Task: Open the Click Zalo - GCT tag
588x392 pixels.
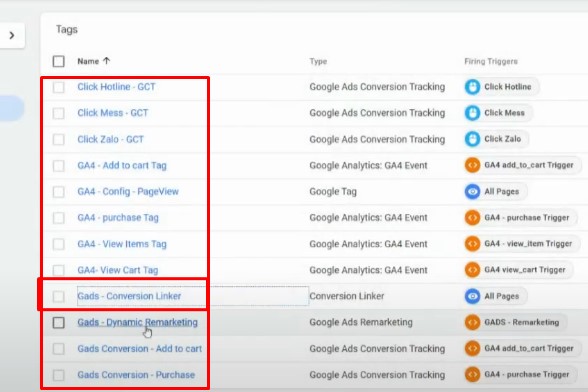Action: click(x=111, y=139)
